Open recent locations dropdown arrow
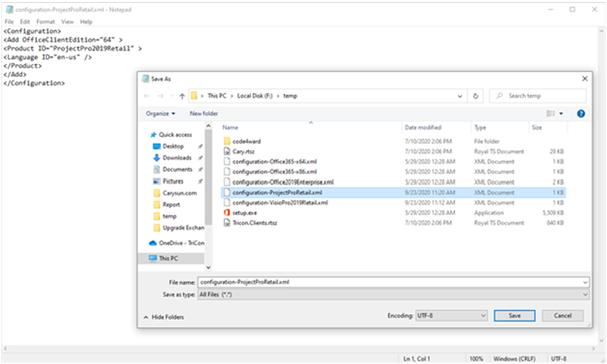The image size is (607, 364). point(171,96)
